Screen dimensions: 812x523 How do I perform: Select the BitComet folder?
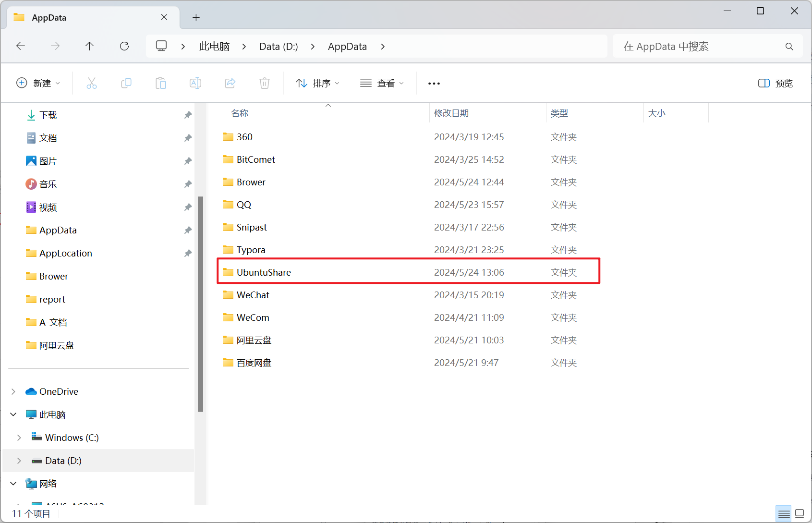[x=408, y=159]
